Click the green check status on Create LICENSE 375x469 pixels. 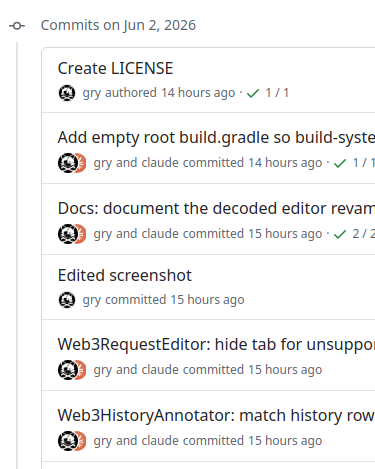[x=253, y=93]
